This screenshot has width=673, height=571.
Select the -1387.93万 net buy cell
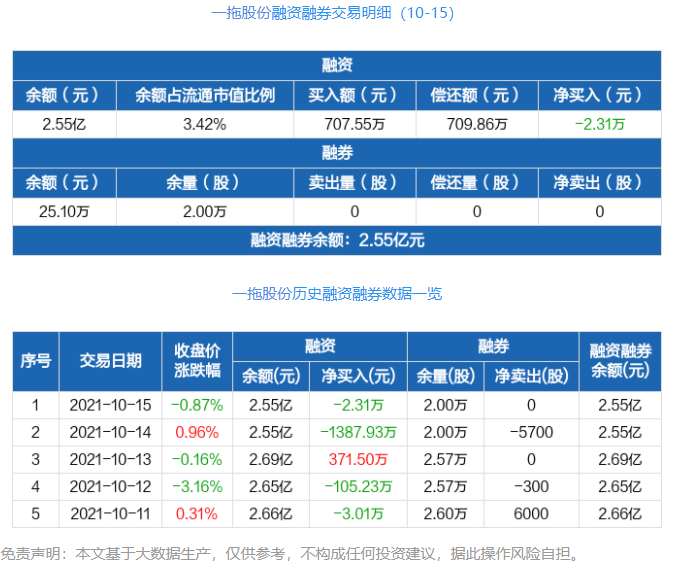click(358, 432)
